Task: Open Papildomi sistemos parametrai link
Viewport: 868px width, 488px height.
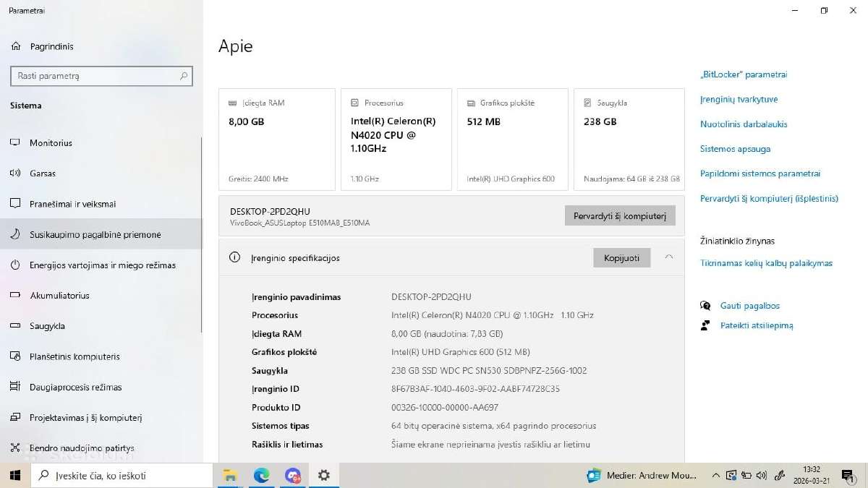Action: [x=760, y=174]
